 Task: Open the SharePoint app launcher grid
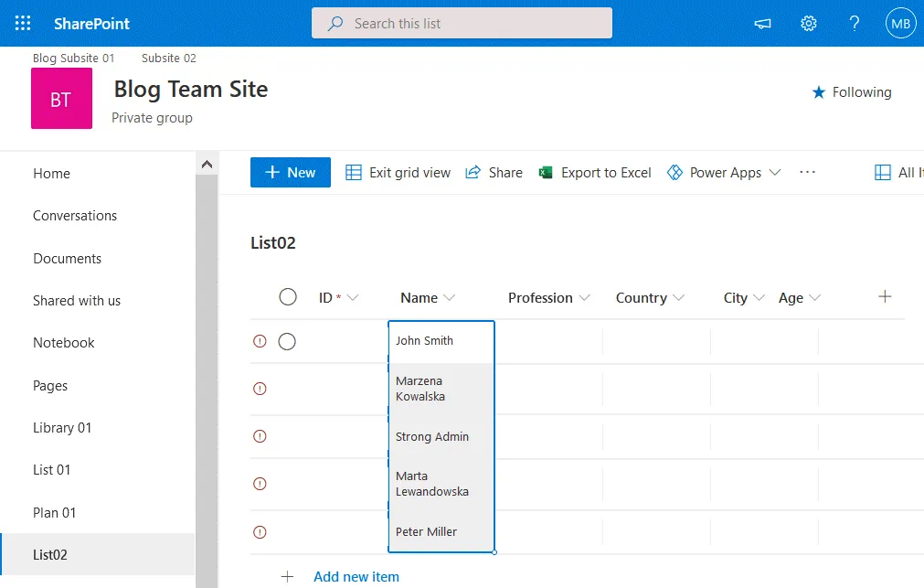(x=23, y=23)
